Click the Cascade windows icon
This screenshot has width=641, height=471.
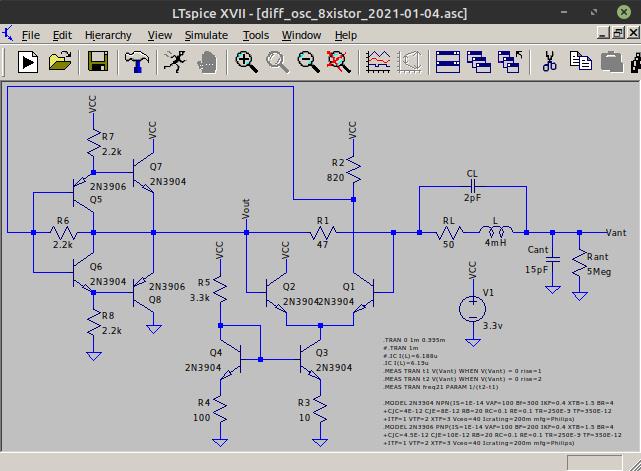[479, 62]
